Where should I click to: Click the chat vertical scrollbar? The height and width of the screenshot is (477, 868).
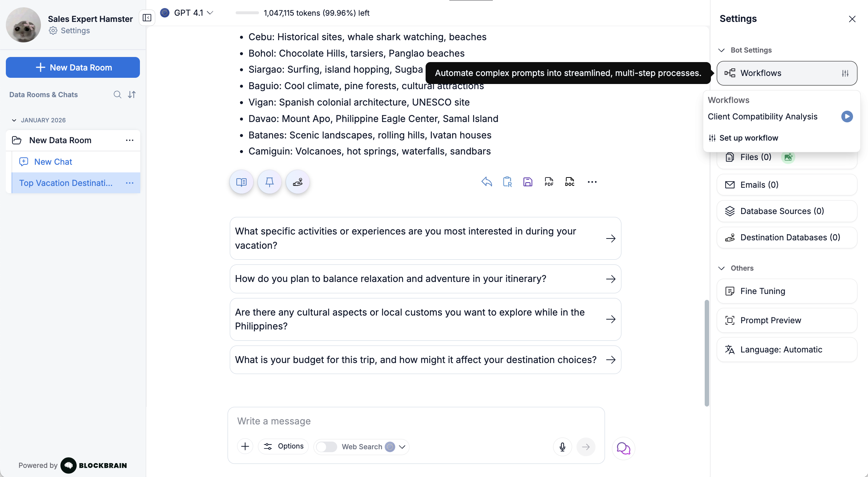(707, 353)
